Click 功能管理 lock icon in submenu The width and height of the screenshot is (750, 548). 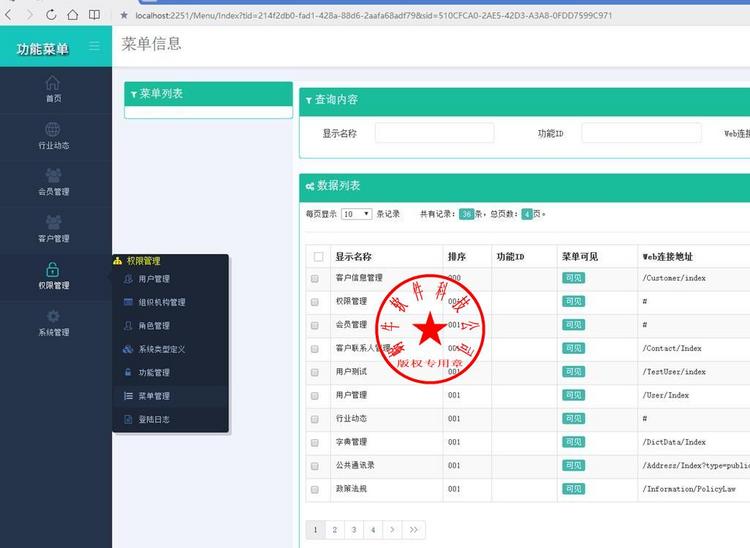[128, 372]
